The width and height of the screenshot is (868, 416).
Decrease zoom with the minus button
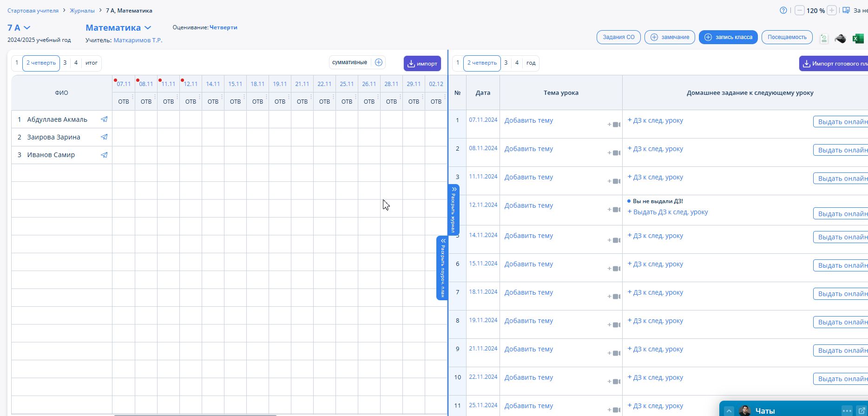(x=799, y=10)
